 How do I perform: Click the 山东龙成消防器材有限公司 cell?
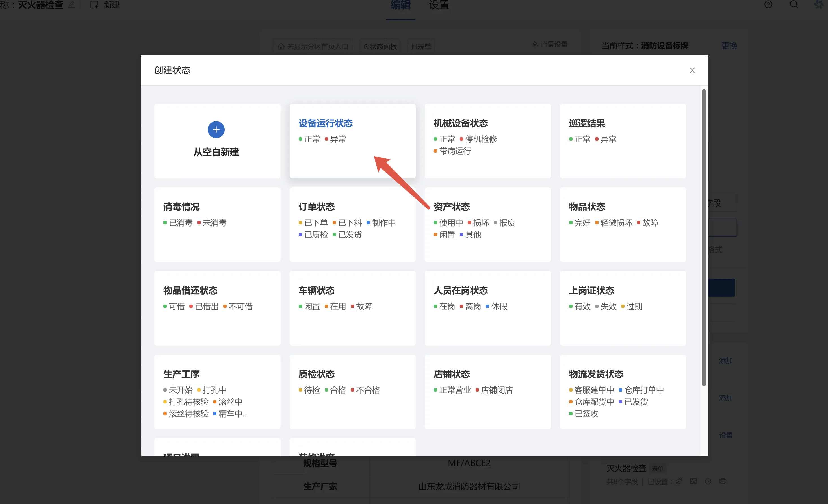point(469,486)
